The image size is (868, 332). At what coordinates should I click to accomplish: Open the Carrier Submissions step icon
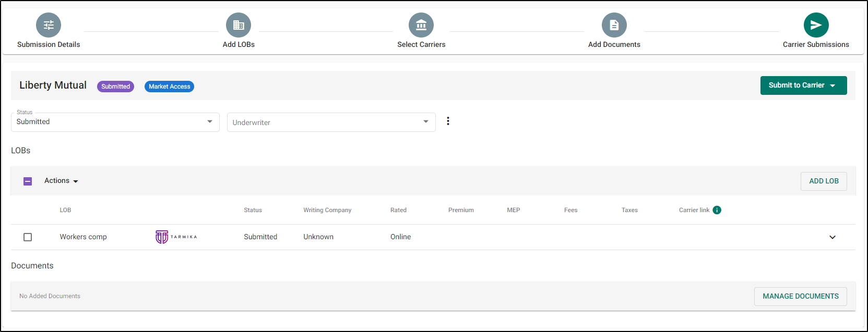click(x=816, y=25)
